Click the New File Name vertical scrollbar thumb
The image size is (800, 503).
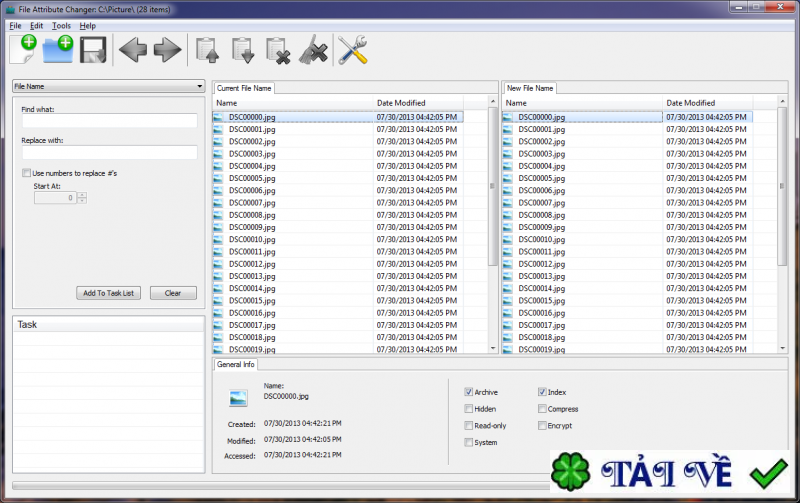click(782, 187)
